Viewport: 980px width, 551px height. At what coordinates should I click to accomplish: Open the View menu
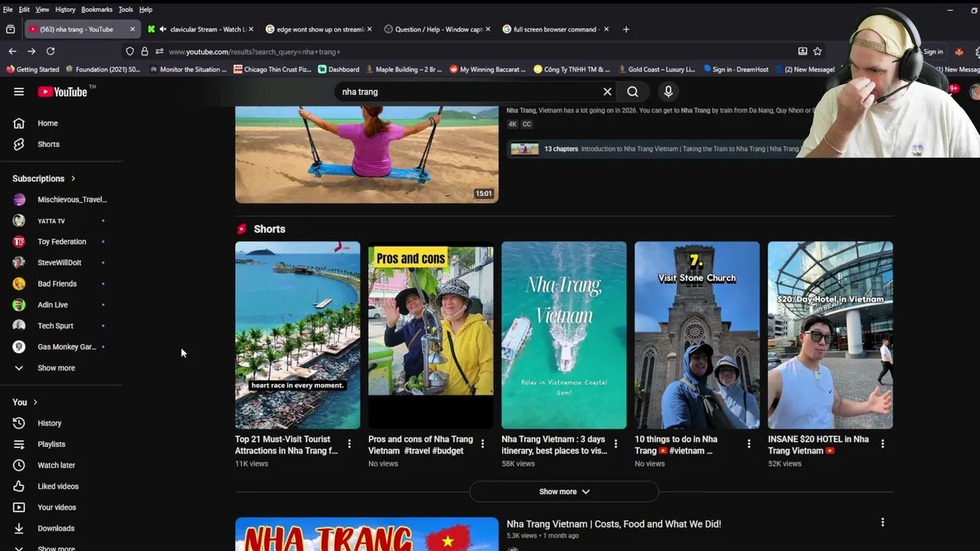(42, 9)
